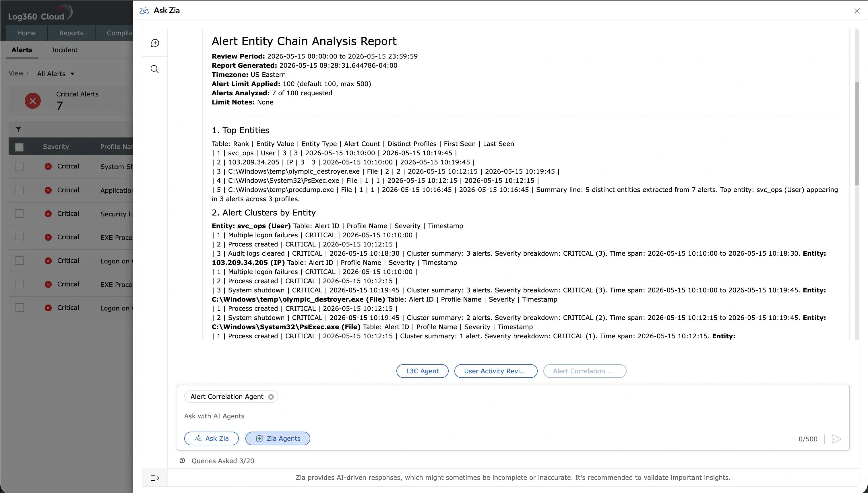Click the report's vertical scrollbar thumb
The width and height of the screenshot is (868, 493).
coord(857,134)
